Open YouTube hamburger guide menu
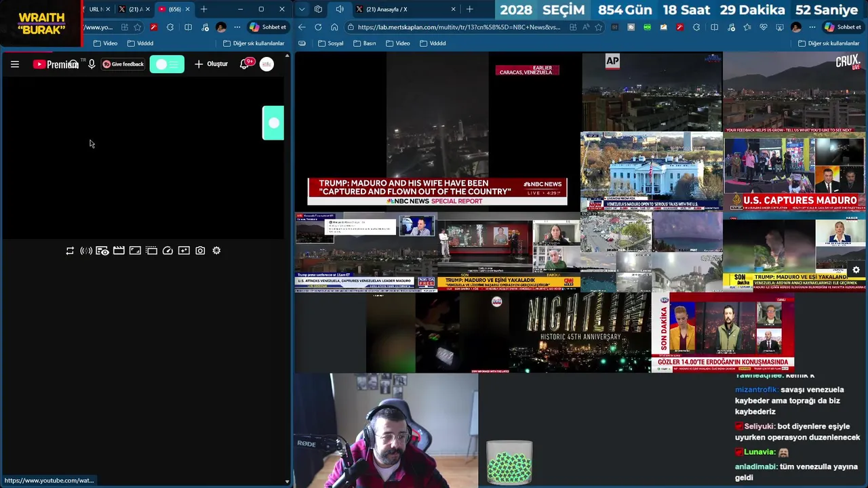Screen dimensions: 868x488 click(15, 64)
